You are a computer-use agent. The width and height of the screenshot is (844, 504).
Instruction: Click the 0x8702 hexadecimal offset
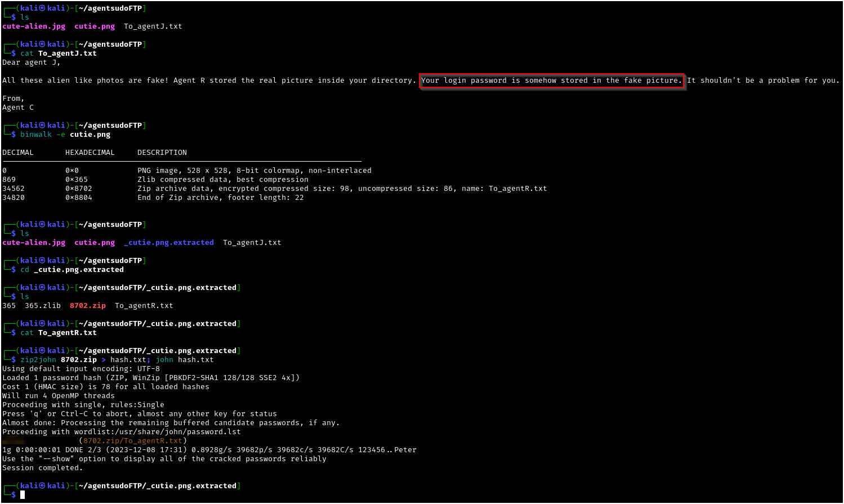click(x=78, y=189)
